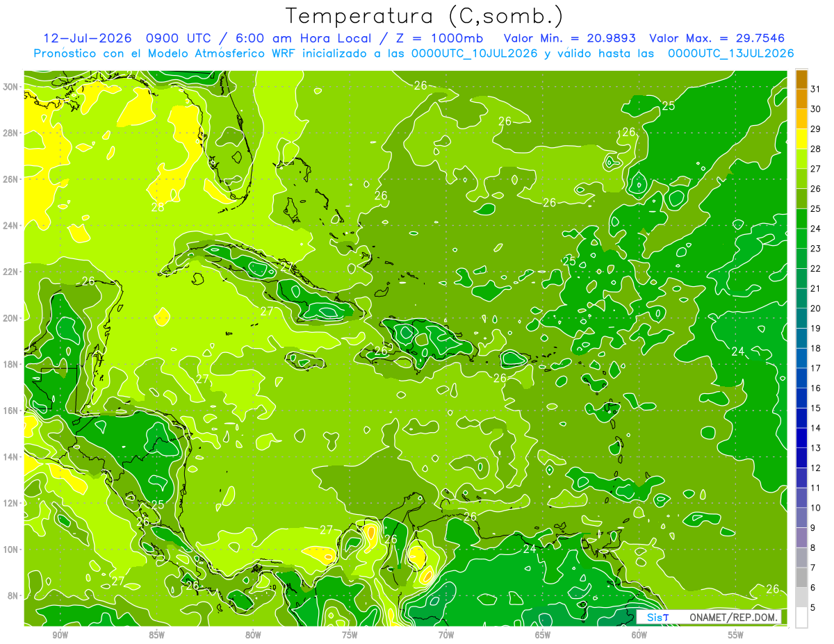This screenshot has width=834, height=644.
Task: Click the "26N" latitude axis label
Action: pos(10,179)
